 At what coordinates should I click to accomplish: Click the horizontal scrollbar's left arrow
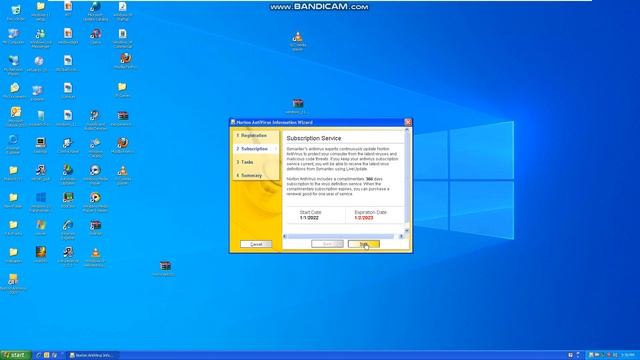(285, 236)
